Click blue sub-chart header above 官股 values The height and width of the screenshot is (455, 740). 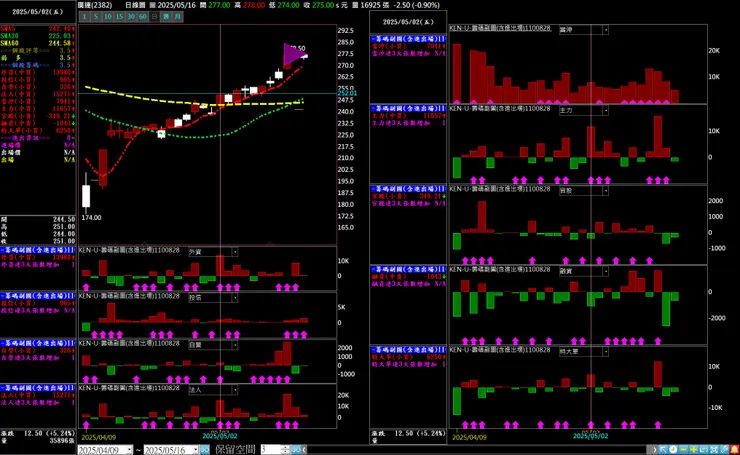pos(408,188)
